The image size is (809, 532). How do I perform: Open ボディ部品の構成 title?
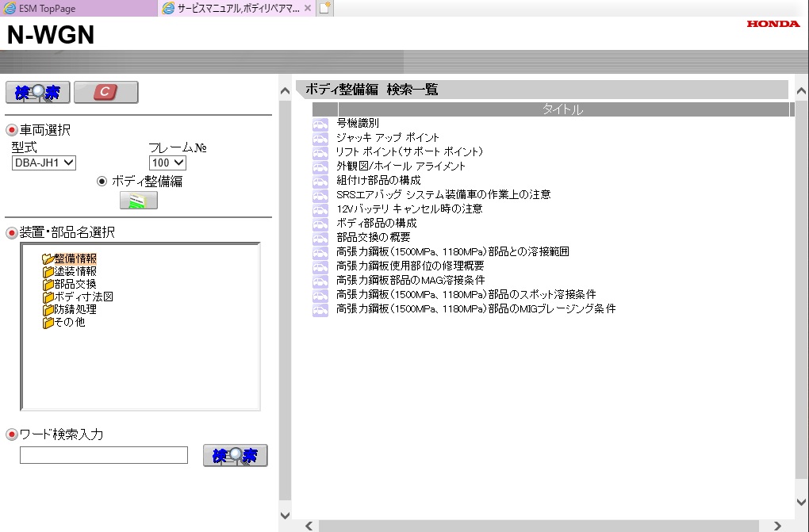377,223
